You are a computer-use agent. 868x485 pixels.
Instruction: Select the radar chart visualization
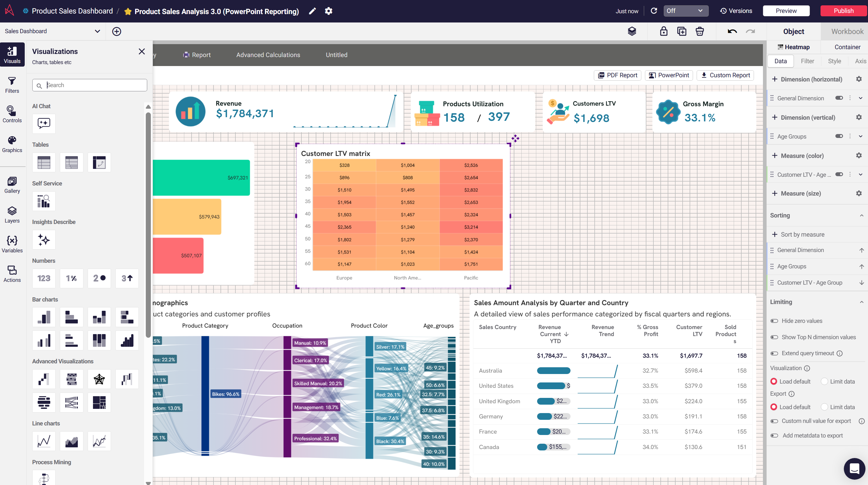(99, 379)
